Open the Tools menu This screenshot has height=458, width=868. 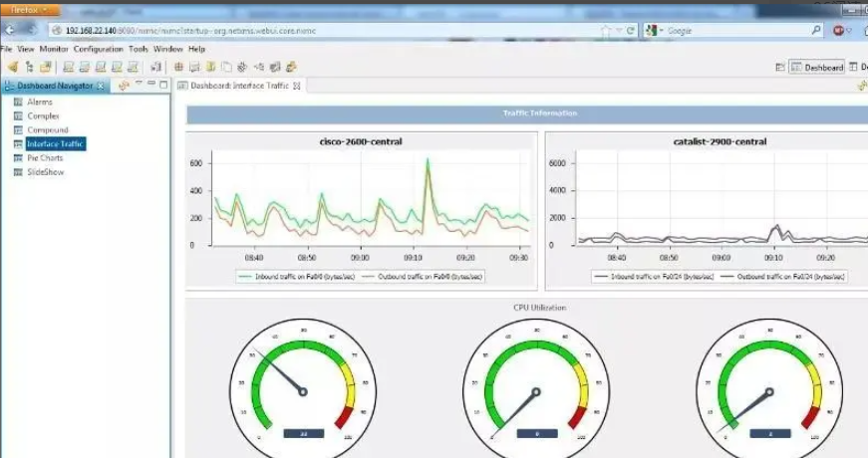(x=139, y=49)
